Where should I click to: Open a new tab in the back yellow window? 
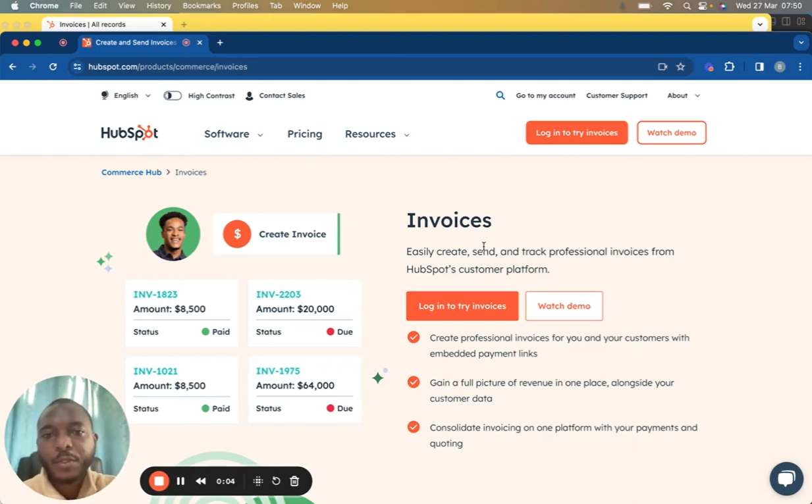tap(184, 24)
